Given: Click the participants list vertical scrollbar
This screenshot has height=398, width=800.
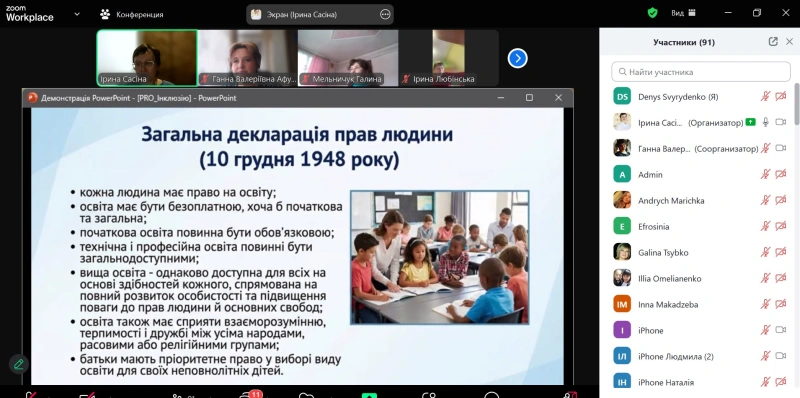Looking at the screenshot, I should point(796,104).
